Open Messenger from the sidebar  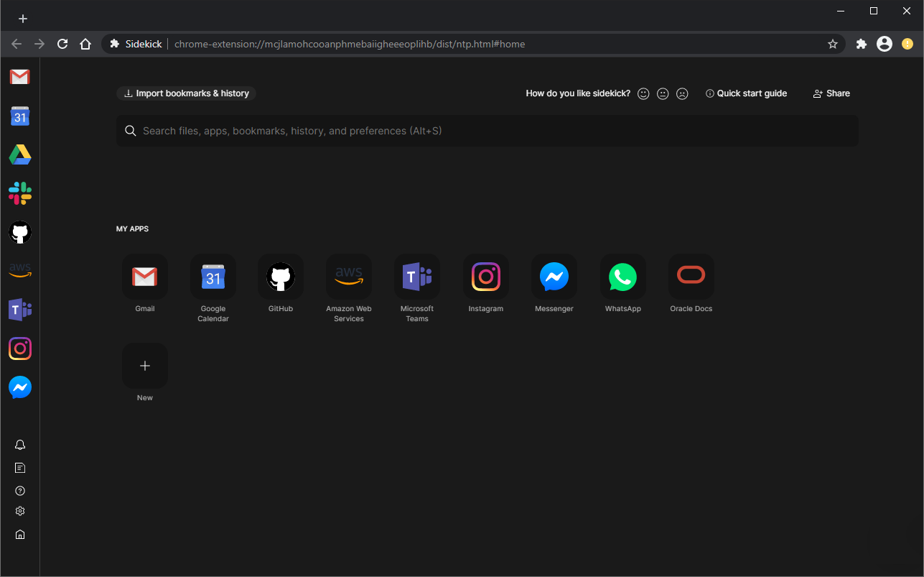pyautogui.click(x=20, y=387)
